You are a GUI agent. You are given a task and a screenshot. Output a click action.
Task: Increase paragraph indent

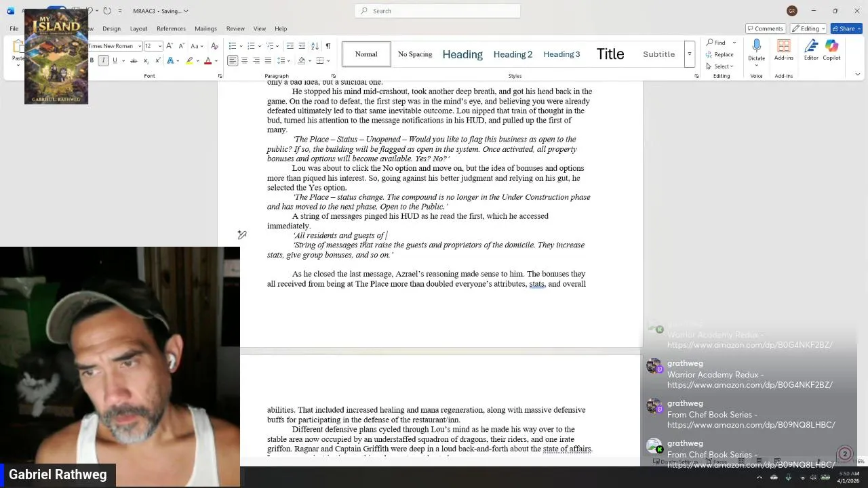pyautogui.click(x=302, y=46)
